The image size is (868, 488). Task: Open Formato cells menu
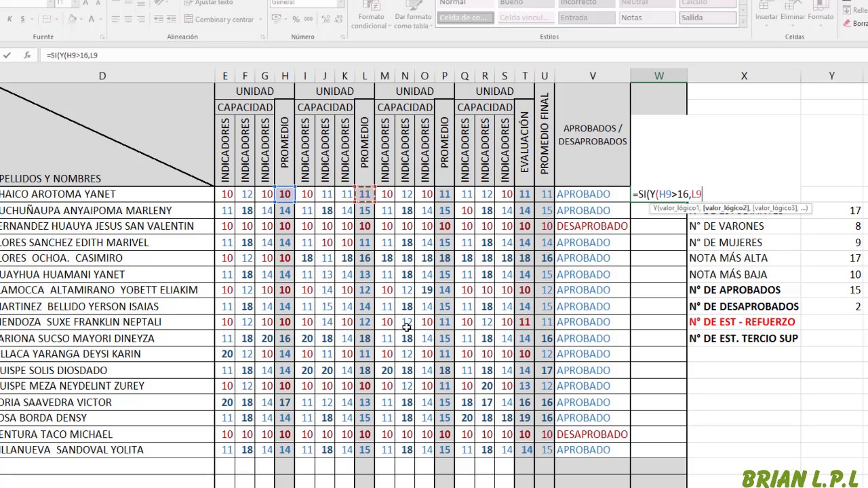click(x=820, y=14)
